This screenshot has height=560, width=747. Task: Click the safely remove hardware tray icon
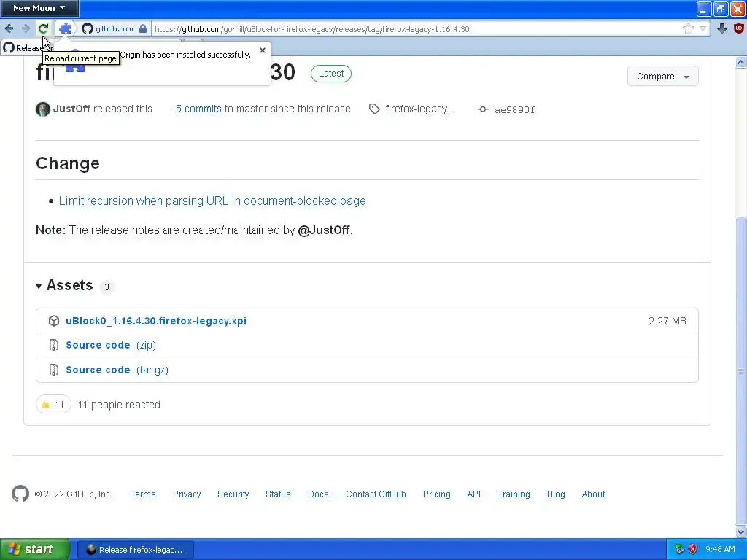679,549
